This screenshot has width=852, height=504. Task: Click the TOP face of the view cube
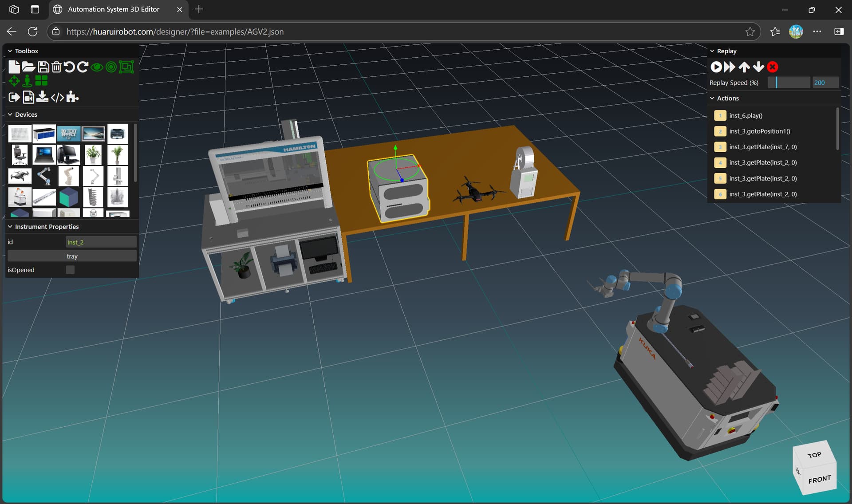coord(814,455)
